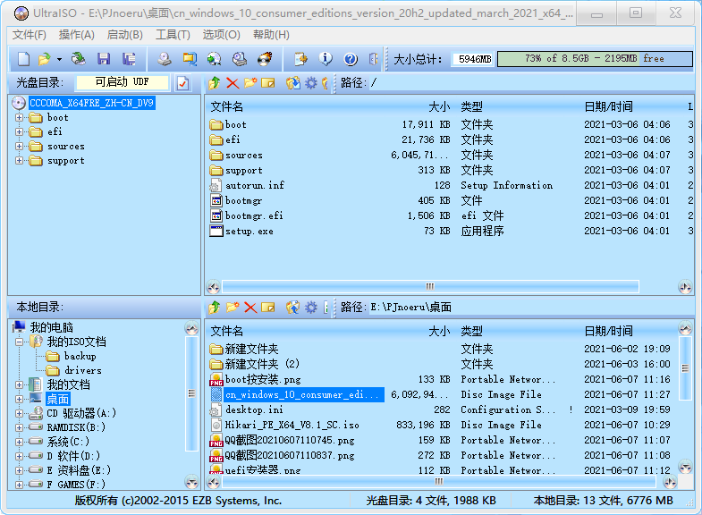Expand the efi folder in disc tree
This screenshot has width=702, height=515.
[19, 132]
